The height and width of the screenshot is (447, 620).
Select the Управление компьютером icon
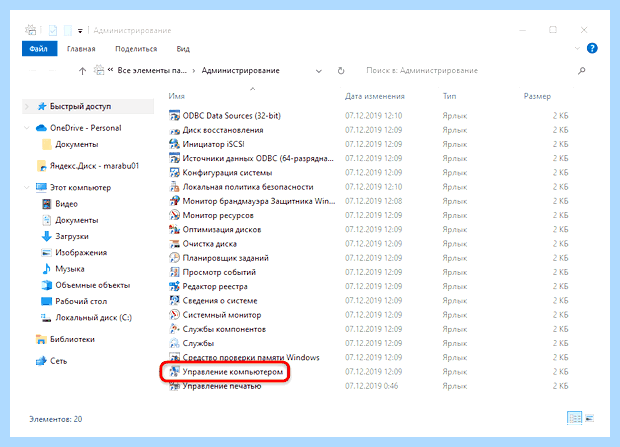[174, 372]
